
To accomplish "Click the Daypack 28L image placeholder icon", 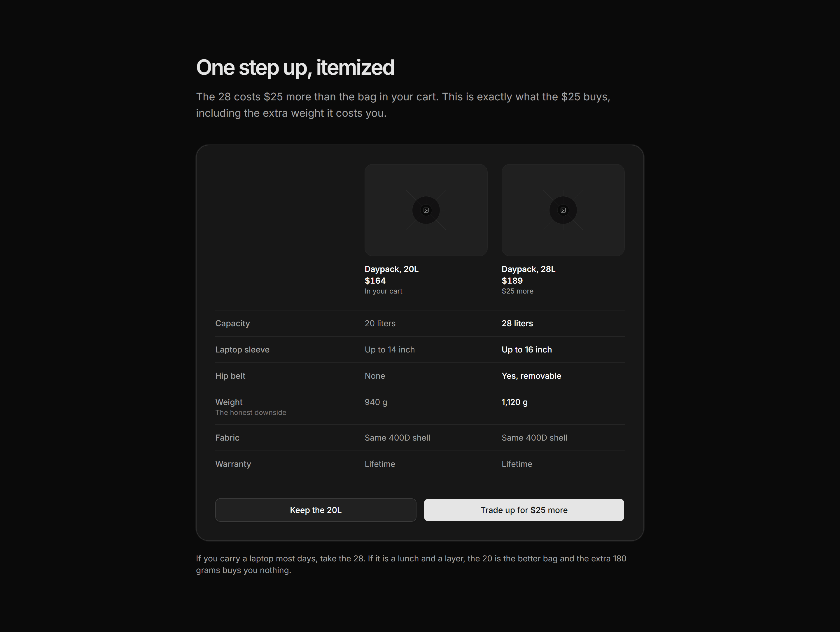I will click(x=563, y=210).
